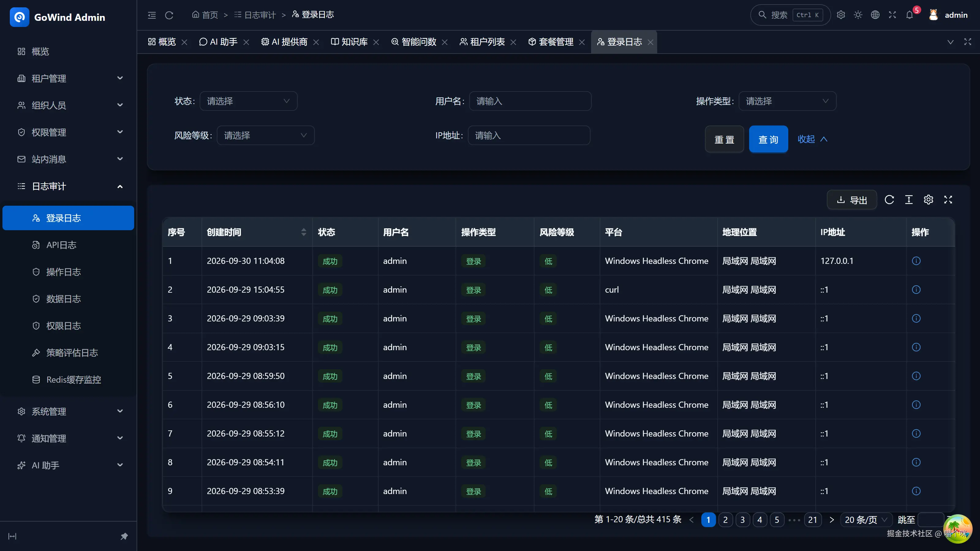Toggle table fullscreen icon
The image size is (980, 551).
click(948, 200)
